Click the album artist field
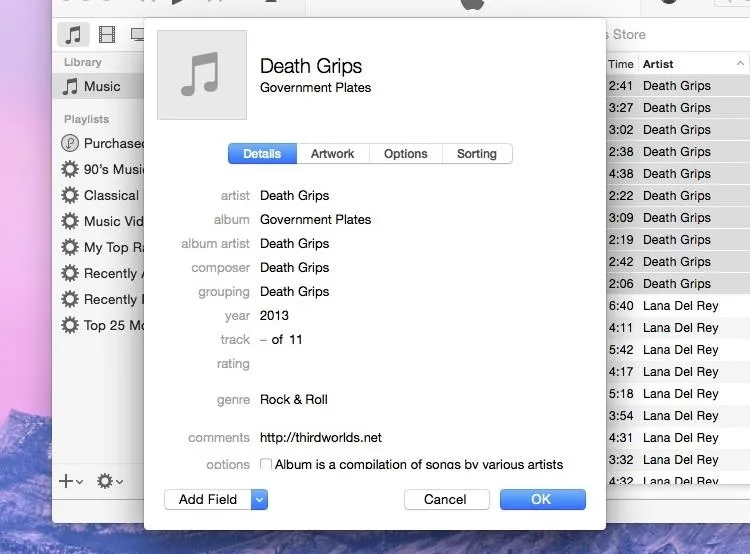Image resolution: width=750 pixels, height=554 pixels. coord(294,244)
